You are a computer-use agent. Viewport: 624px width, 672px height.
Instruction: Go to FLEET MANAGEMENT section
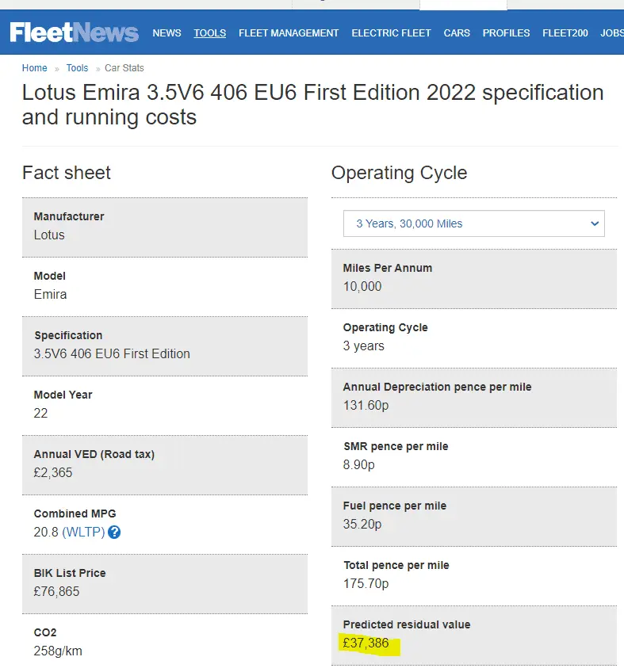(x=289, y=33)
